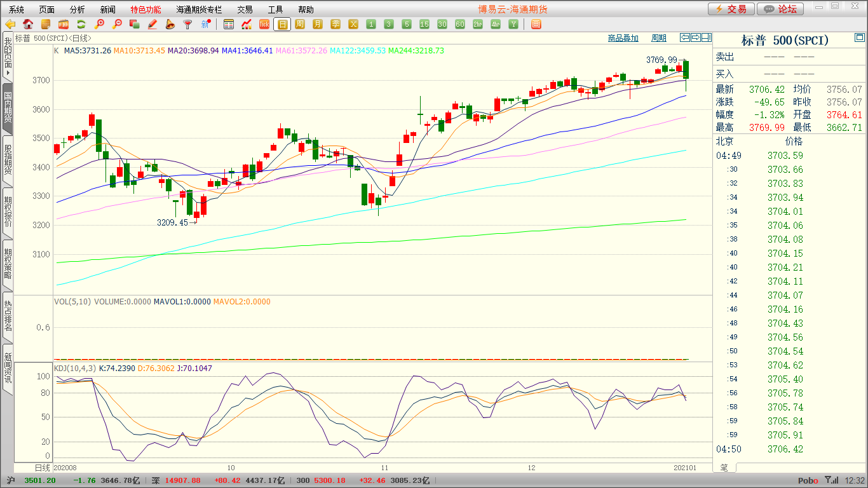Open the Tick chart view

coord(264,25)
